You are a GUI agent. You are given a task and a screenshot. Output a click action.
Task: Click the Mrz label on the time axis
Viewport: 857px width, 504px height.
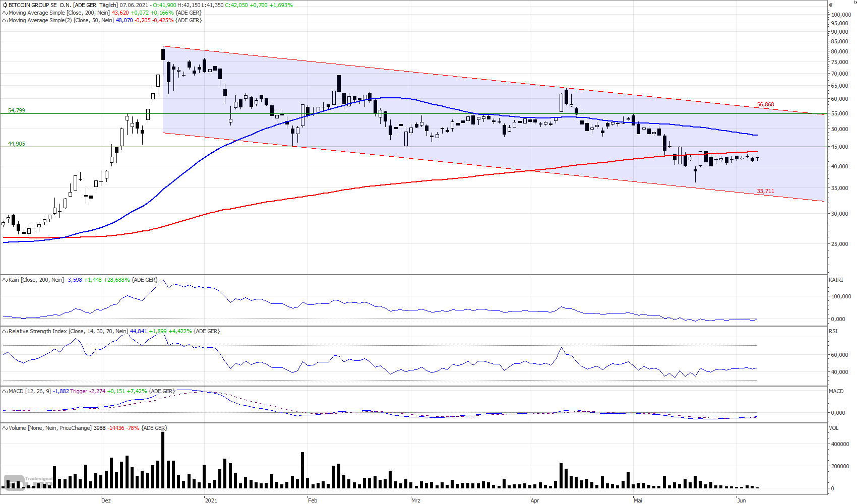click(416, 500)
